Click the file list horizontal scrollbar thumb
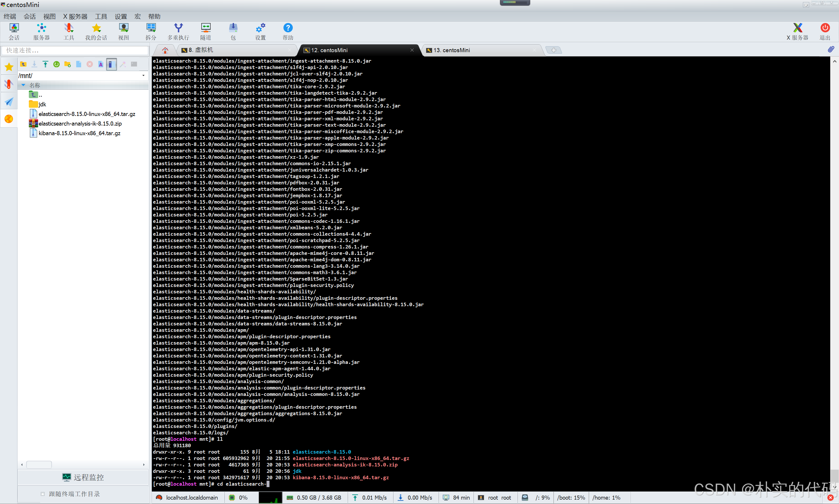The image size is (839, 504). coord(39,464)
